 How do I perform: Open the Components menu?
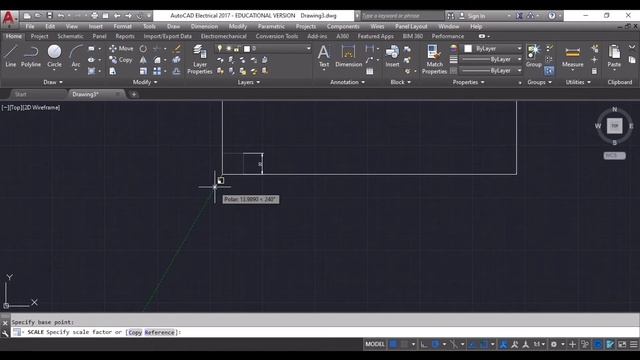click(x=343, y=26)
